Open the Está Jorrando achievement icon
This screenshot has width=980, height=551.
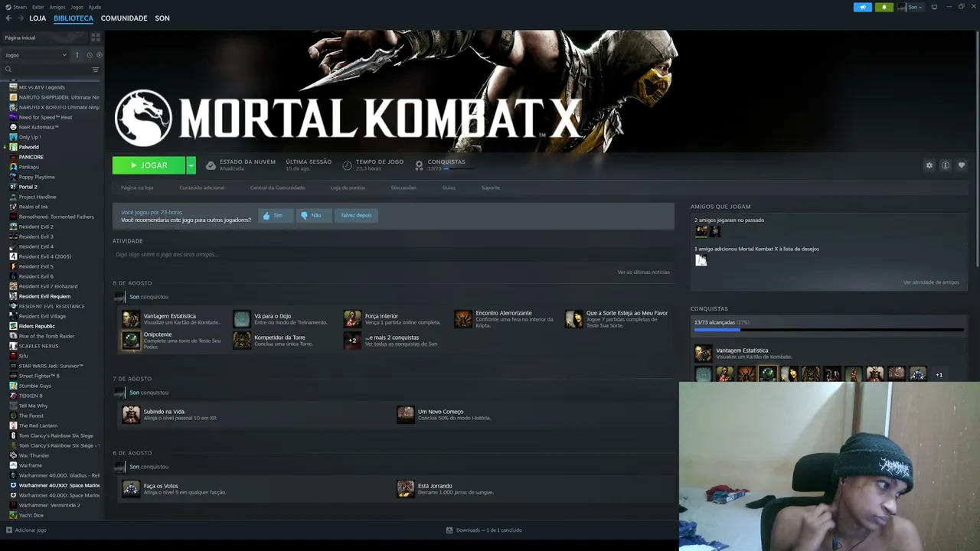coord(406,489)
